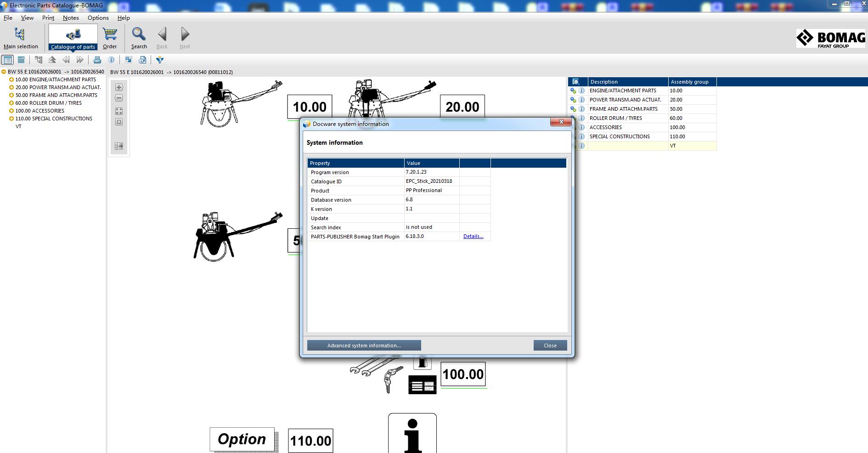The width and height of the screenshot is (868, 453).
Task: Toggle the navigation tree panel view icon
Action: (8, 60)
